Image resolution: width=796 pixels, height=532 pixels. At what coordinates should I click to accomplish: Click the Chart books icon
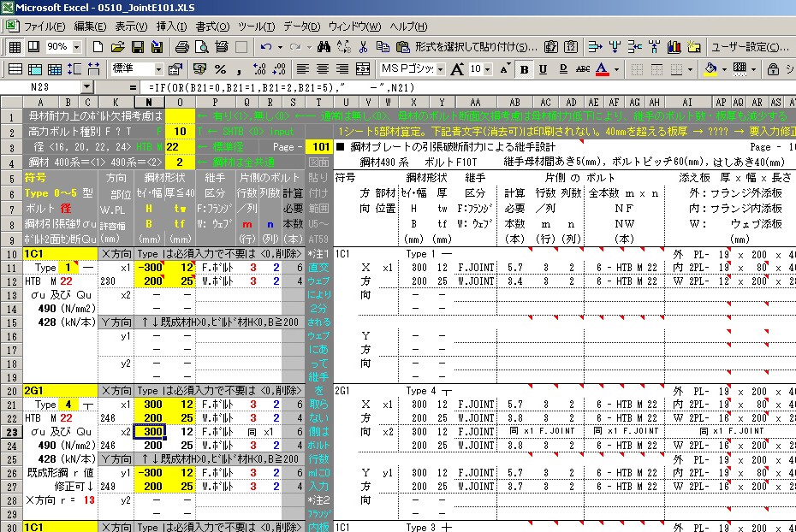coord(674,47)
